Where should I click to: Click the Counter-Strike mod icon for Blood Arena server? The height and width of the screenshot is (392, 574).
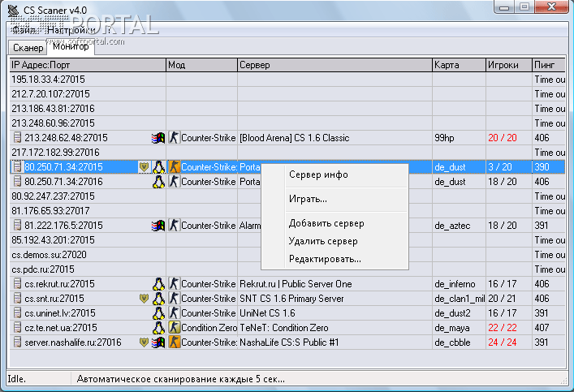[x=175, y=138]
